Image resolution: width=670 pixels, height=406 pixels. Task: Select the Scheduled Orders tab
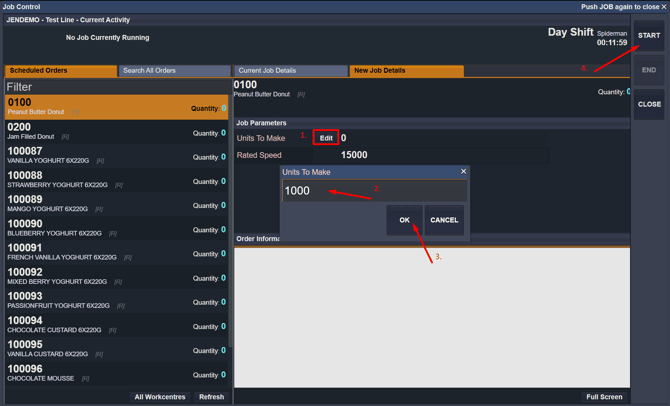pos(61,71)
